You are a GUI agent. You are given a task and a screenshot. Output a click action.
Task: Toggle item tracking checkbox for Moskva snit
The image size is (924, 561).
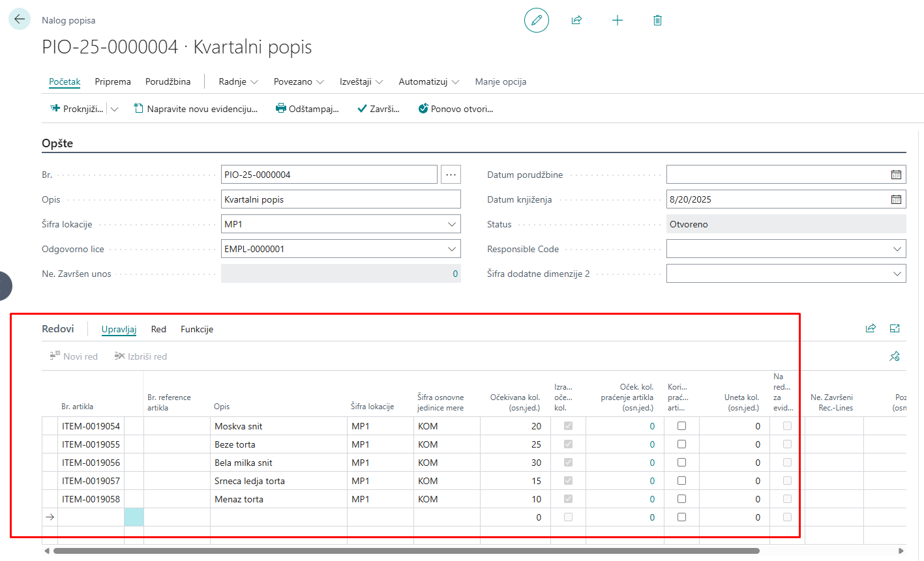point(681,426)
